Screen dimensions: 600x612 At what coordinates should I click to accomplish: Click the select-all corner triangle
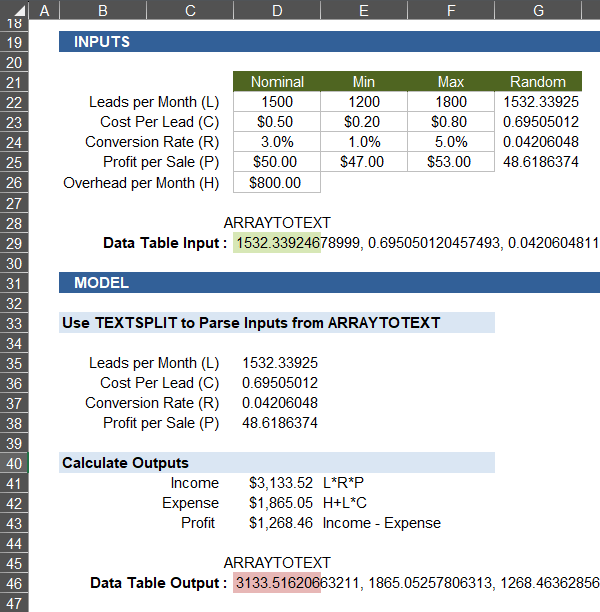20,11
